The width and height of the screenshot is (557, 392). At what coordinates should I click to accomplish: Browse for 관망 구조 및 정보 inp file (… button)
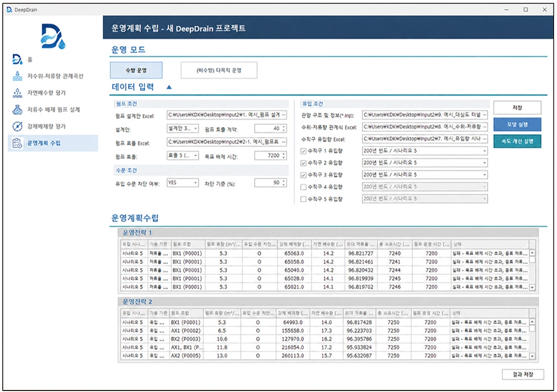(485, 115)
